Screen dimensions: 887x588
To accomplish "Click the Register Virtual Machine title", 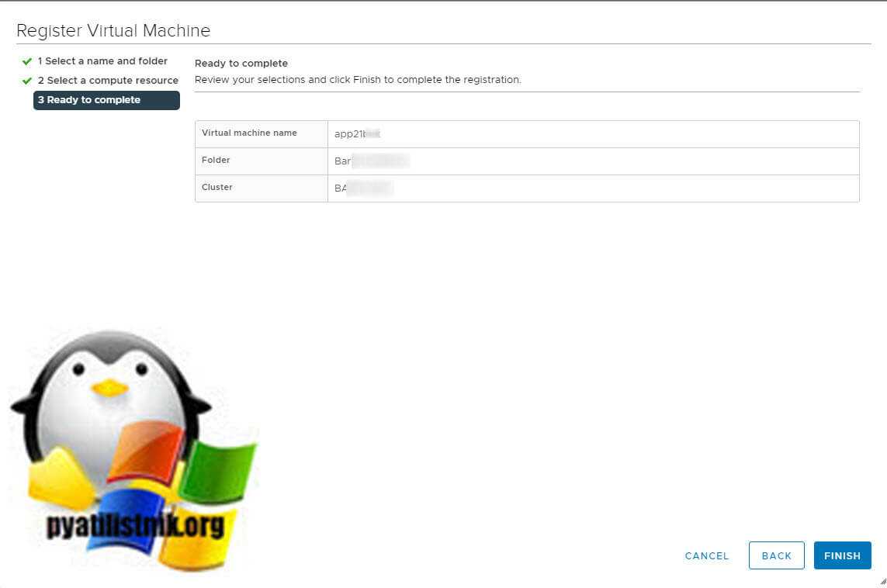I will [113, 30].
